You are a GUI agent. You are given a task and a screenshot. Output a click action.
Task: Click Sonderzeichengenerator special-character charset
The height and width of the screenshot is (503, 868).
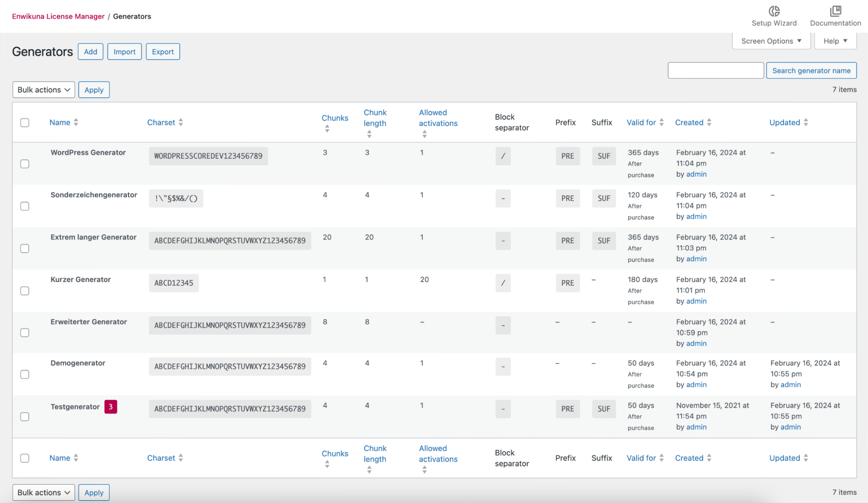point(176,198)
